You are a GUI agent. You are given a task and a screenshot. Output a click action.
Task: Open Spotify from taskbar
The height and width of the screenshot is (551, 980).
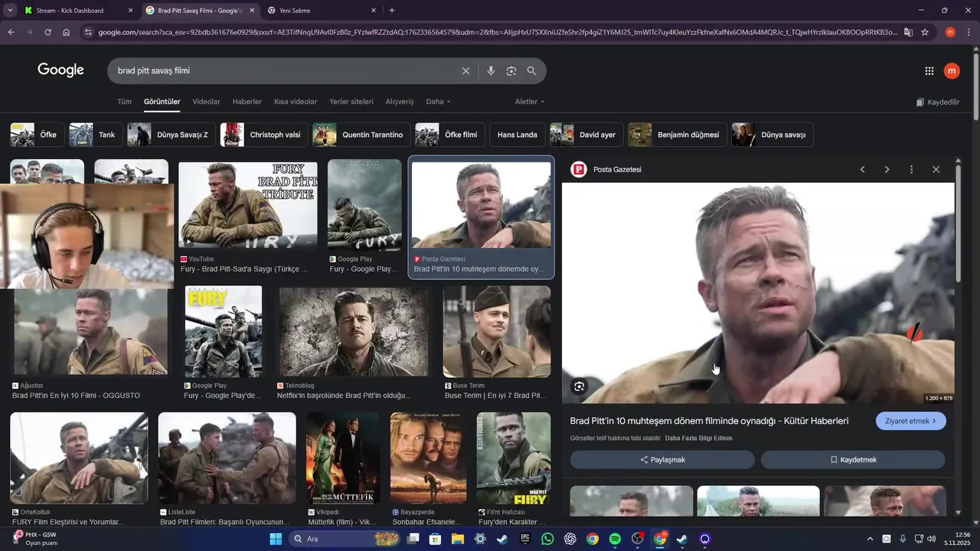615,539
